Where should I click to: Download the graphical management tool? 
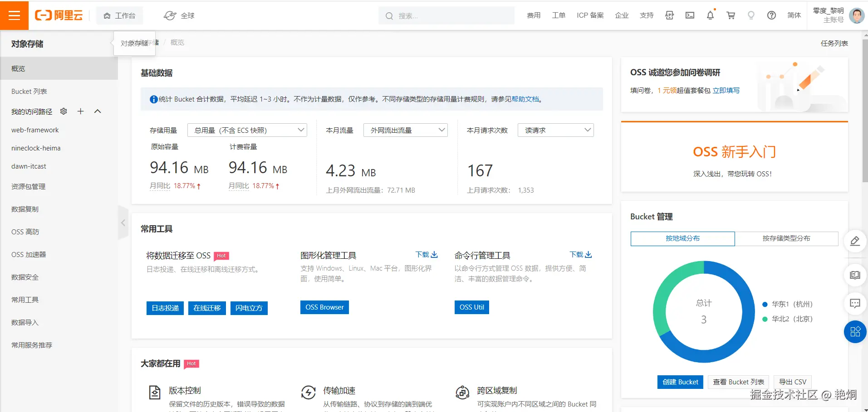(427, 255)
